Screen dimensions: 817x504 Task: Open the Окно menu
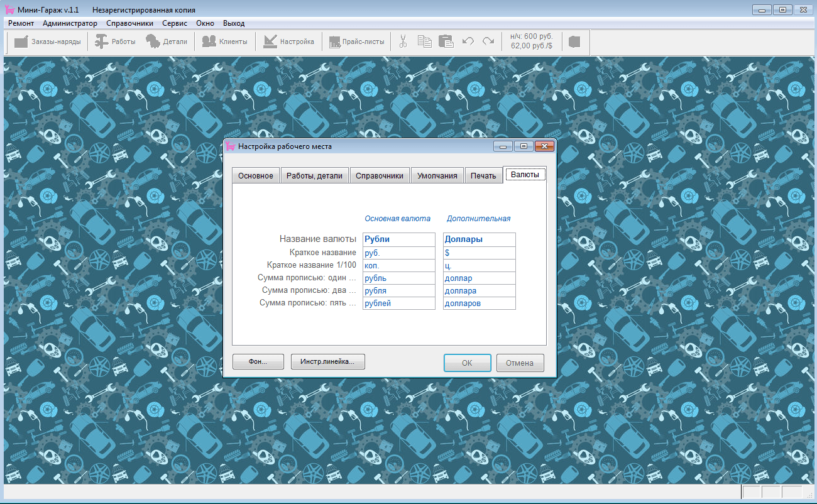pyautogui.click(x=205, y=23)
